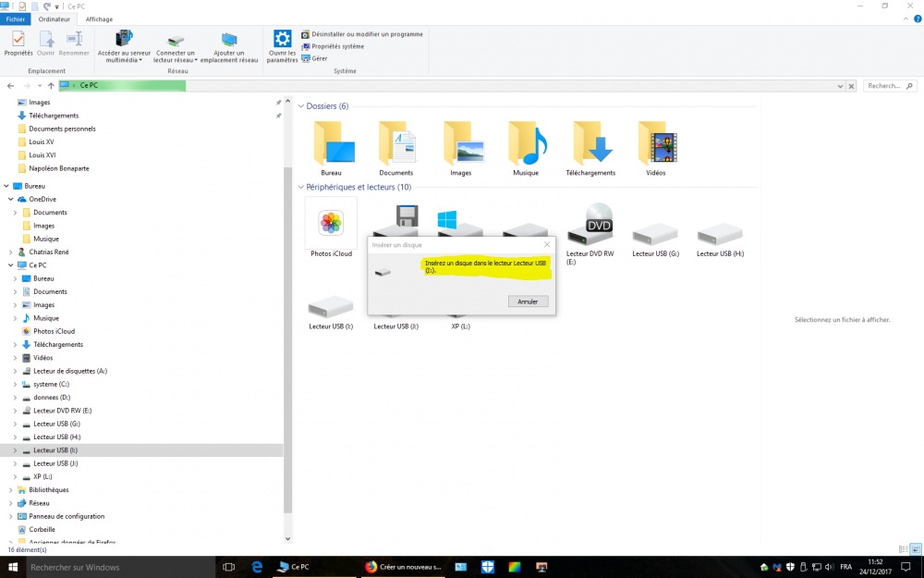This screenshot has width=924, height=578.
Task: Open the Vidéos folder icon
Action: (x=655, y=143)
